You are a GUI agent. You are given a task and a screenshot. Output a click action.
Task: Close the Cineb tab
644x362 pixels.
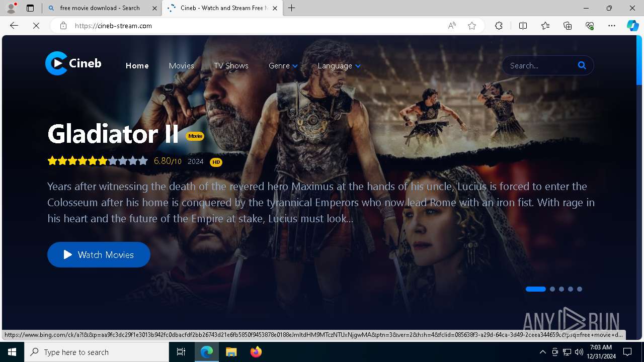(275, 8)
